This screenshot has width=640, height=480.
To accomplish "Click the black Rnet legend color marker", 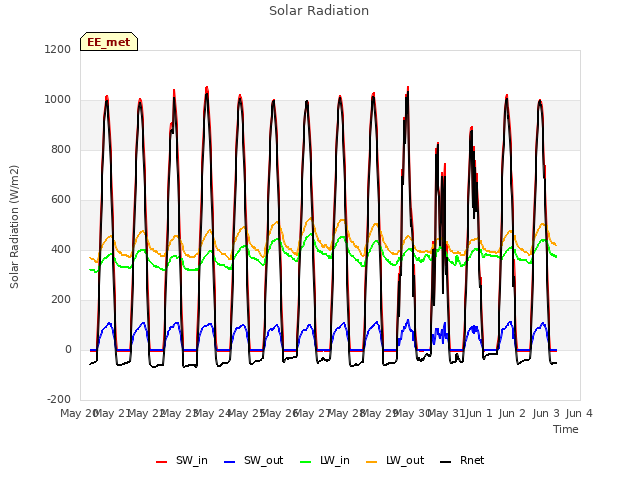I will (x=446, y=462).
